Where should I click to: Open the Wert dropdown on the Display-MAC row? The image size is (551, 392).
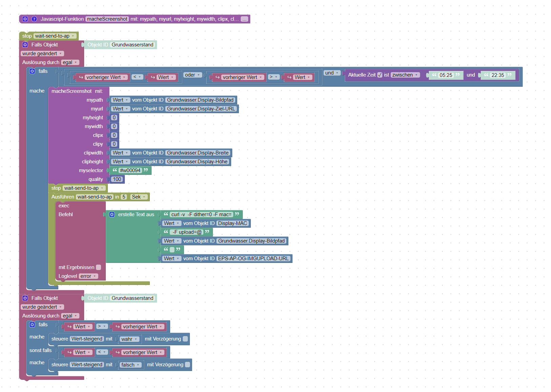[171, 223]
